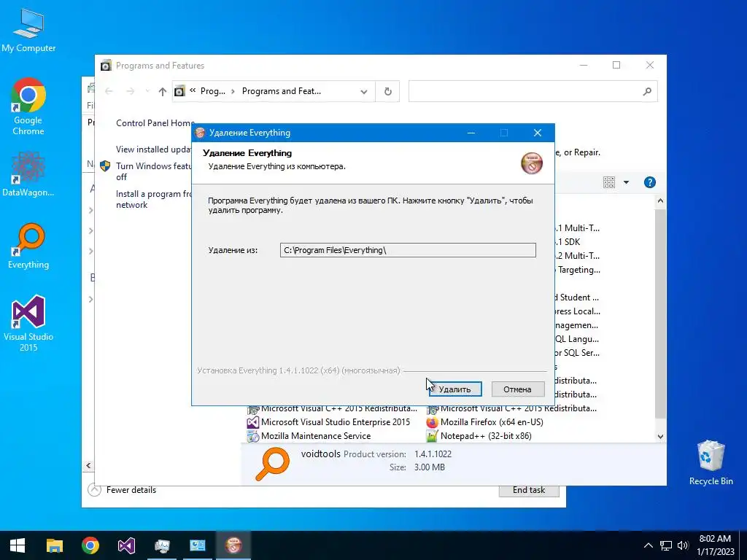Image resolution: width=747 pixels, height=560 pixels.
Task: Click the Programs and Feat... breadcrumb
Action: [282, 91]
